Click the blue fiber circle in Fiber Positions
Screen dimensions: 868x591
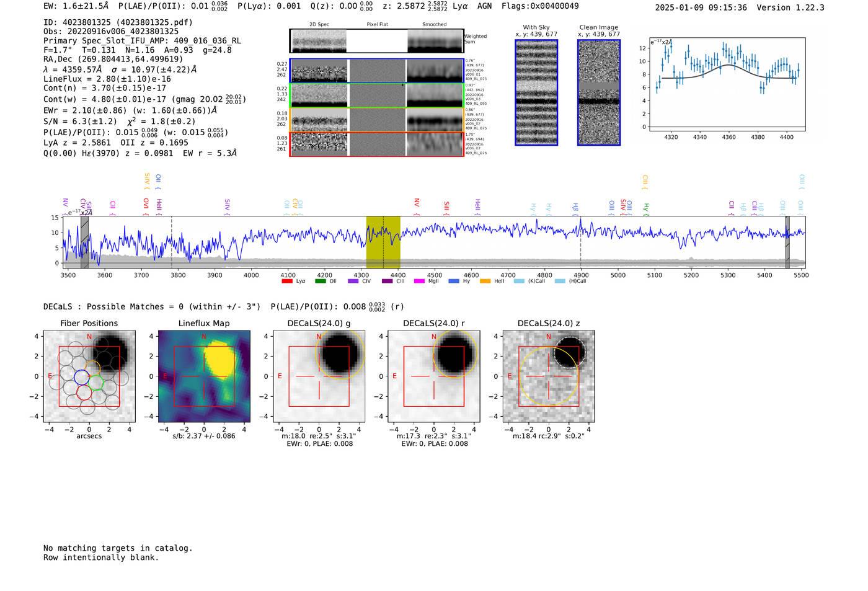pyautogui.click(x=81, y=376)
